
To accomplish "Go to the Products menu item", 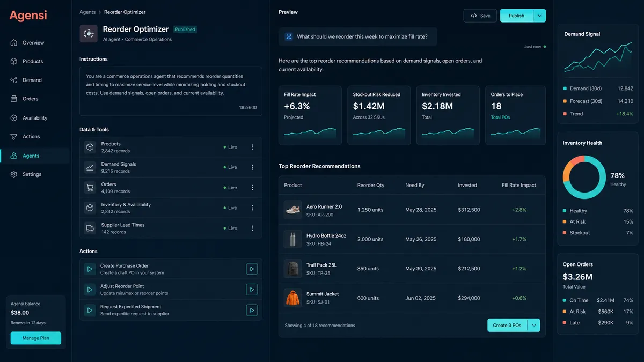I will 33,62.
